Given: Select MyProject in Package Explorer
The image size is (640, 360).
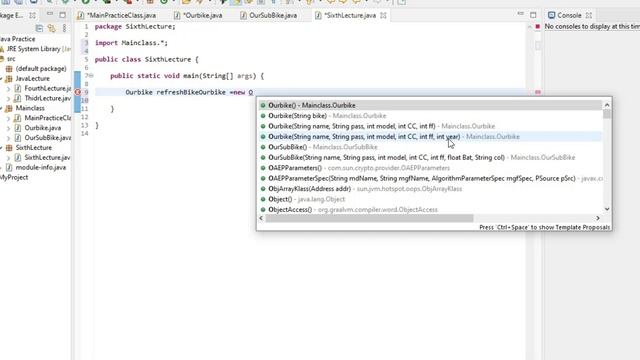Looking at the screenshot, I should [x=14, y=178].
